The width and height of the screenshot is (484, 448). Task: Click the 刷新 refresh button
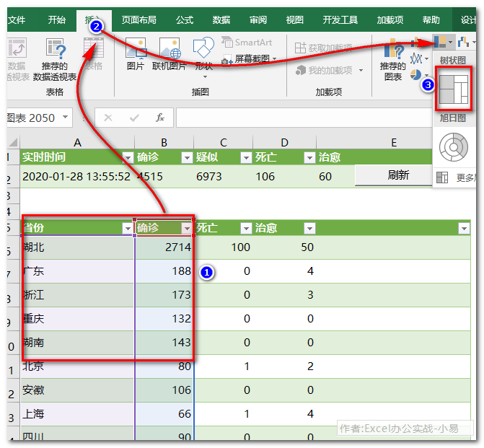click(394, 175)
